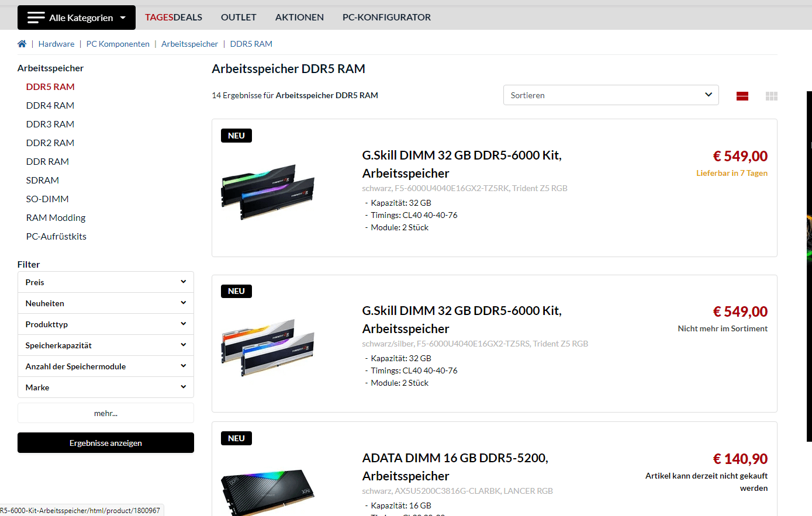The width and height of the screenshot is (812, 516).
Task: Click the Ergebnisse anzeigen button
Action: [106, 443]
